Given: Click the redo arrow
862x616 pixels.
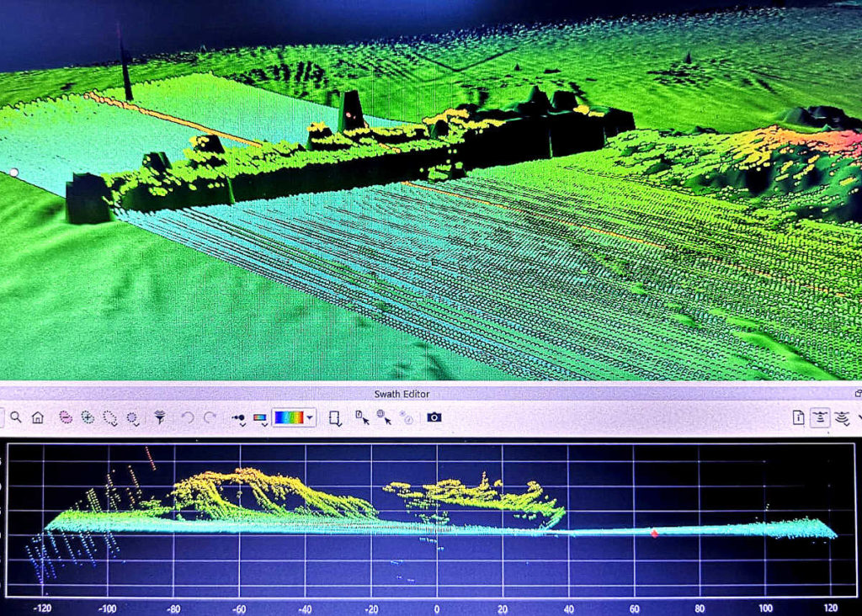Looking at the screenshot, I should (x=210, y=417).
